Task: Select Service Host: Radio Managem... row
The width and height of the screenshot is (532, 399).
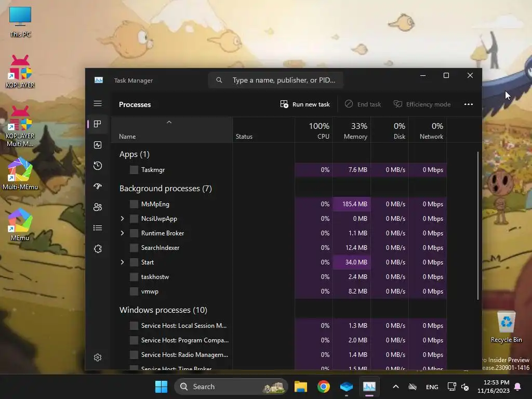Action: point(279,355)
